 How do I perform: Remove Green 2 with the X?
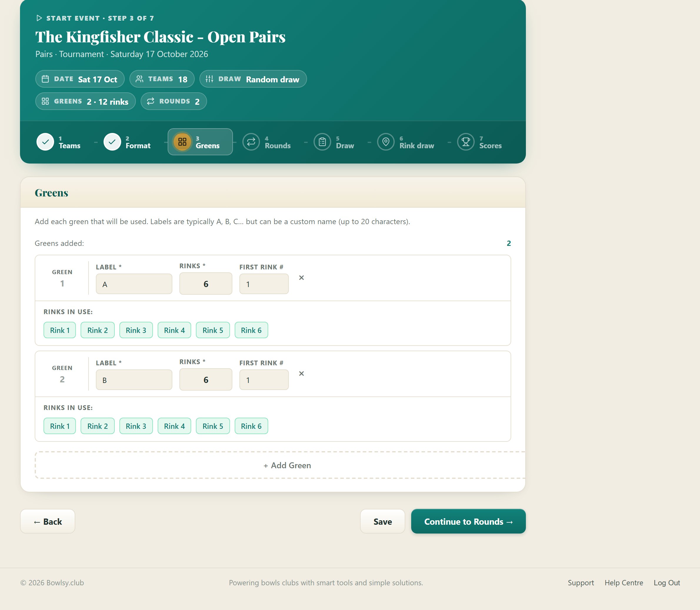(x=301, y=374)
